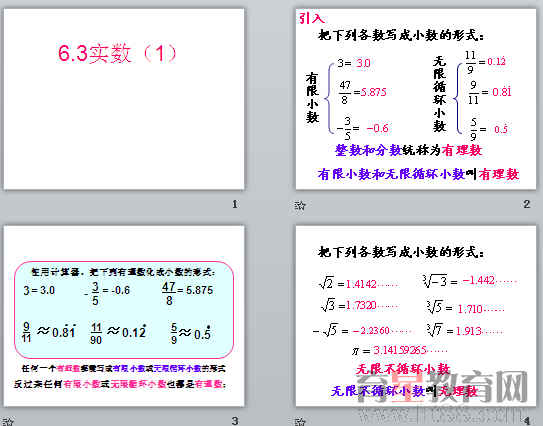The height and width of the screenshot is (426, 543).
Task: Click the red 引入 label on slide 2
Action: point(312,18)
